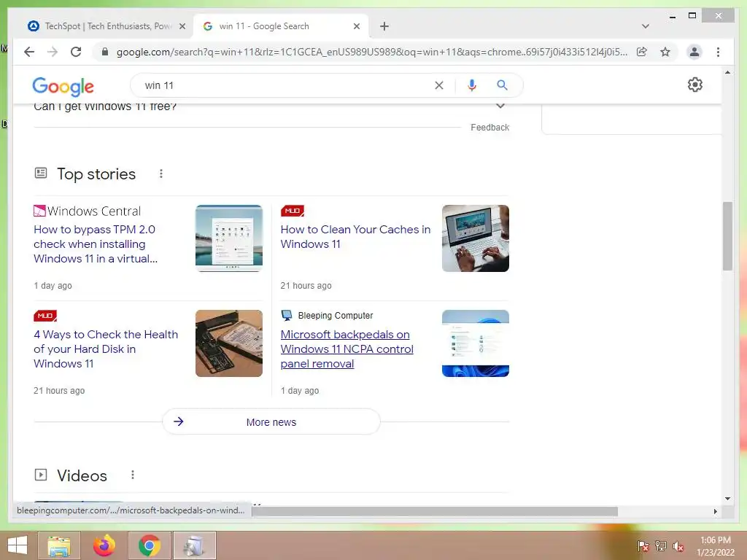
Task: Click the browser forward arrow
Action: [x=53, y=52]
